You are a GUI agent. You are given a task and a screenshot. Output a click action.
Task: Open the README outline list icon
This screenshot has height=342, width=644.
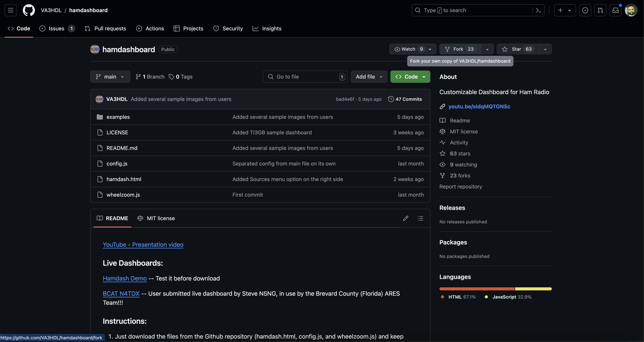(420, 218)
